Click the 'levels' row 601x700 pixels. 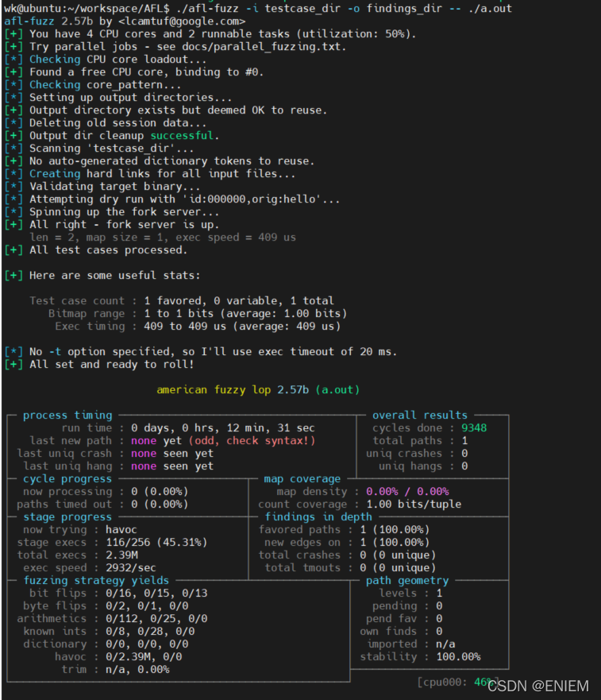pos(410,594)
